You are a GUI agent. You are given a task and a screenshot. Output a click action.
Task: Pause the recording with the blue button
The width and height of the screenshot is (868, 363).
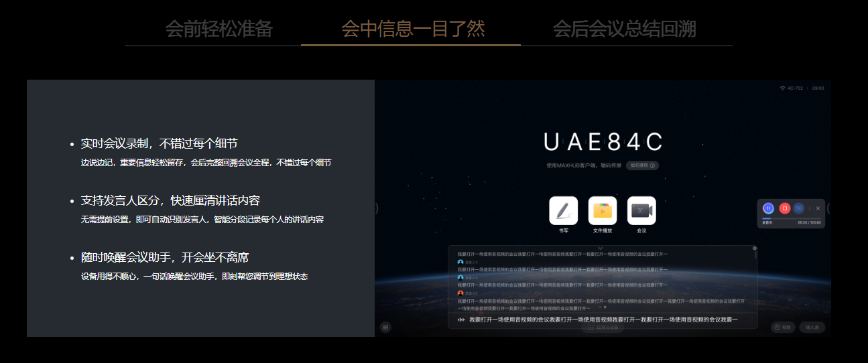(769, 208)
